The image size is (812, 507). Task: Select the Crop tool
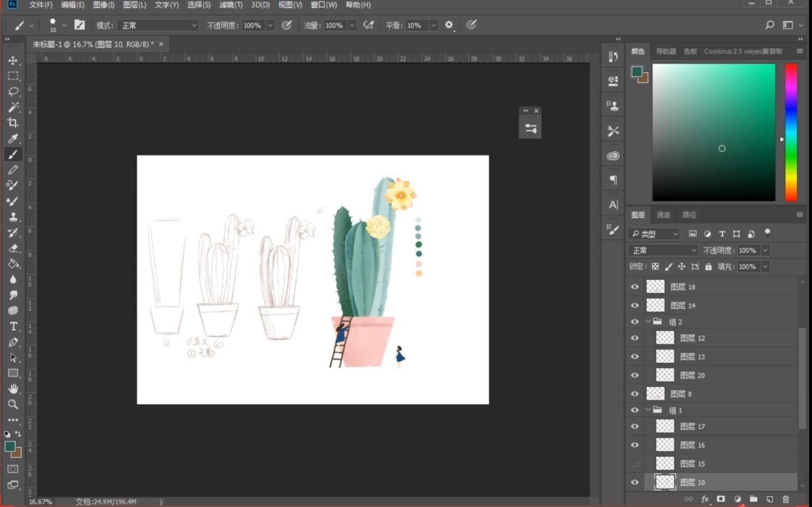tap(13, 123)
